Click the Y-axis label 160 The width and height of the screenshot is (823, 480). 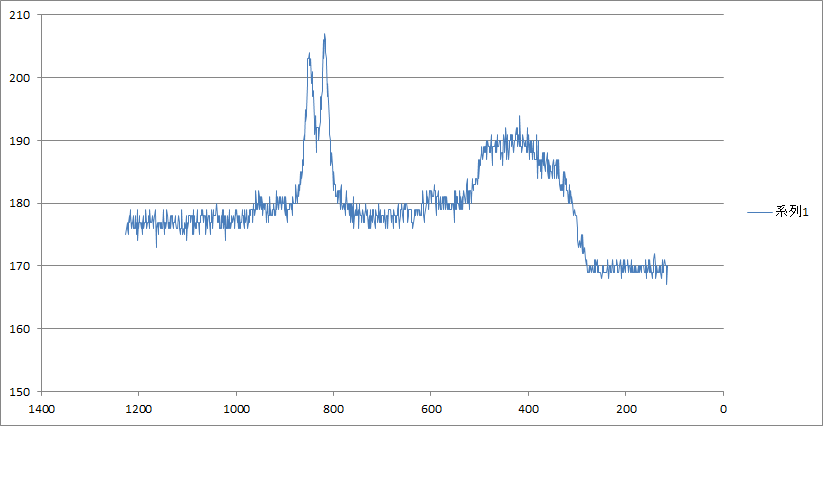pos(19,329)
